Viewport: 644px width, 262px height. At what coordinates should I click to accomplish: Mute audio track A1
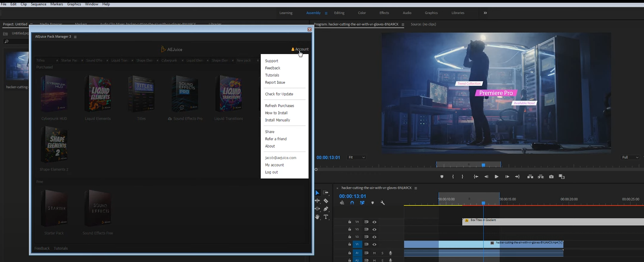click(x=374, y=253)
